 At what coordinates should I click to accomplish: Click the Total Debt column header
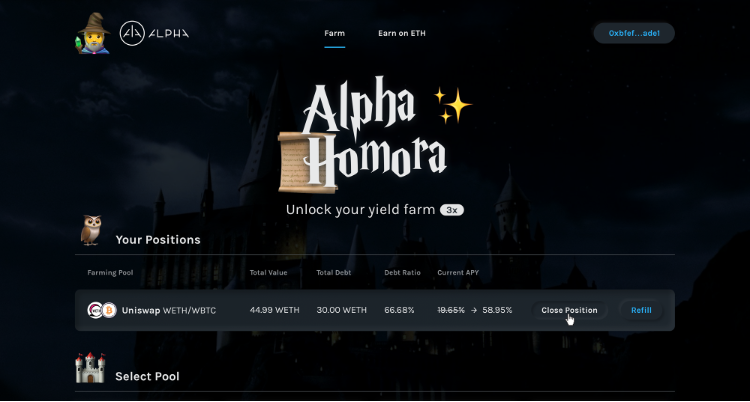pyautogui.click(x=333, y=273)
